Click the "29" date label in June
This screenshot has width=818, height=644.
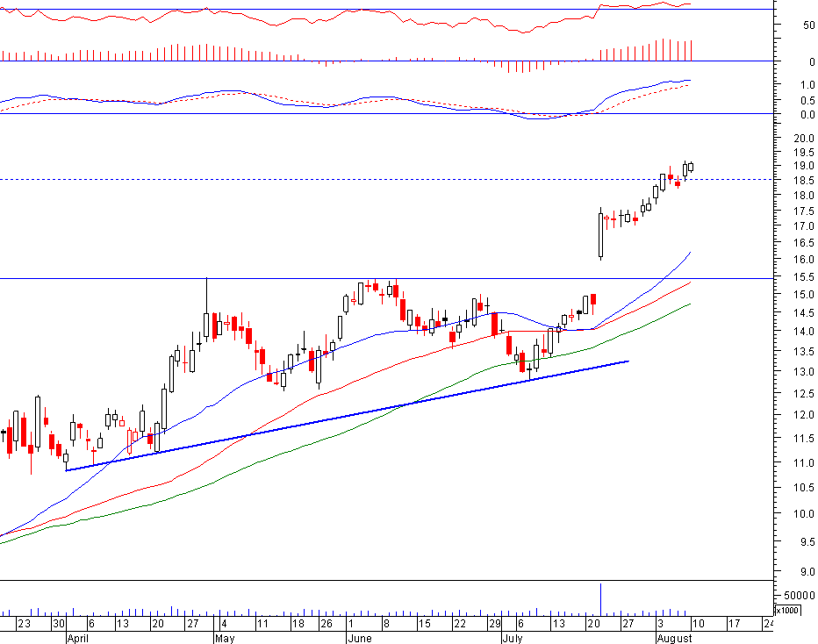coord(494,624)
